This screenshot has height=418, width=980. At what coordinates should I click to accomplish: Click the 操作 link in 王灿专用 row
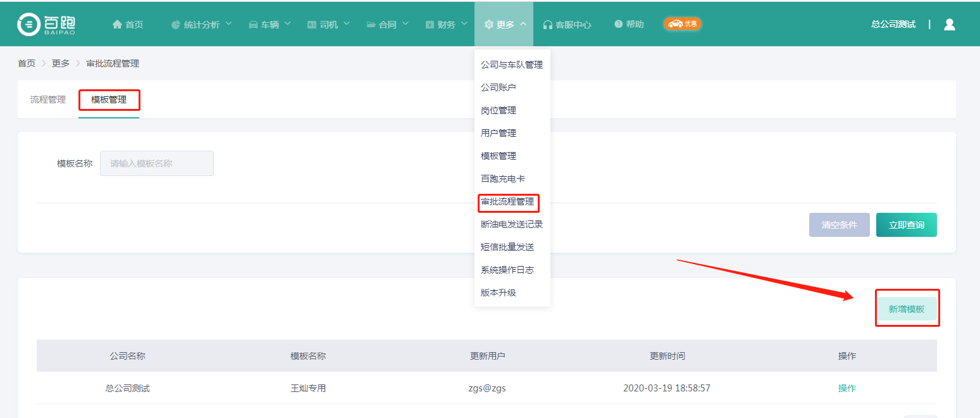pyautogui.click(x=847, y=388)
